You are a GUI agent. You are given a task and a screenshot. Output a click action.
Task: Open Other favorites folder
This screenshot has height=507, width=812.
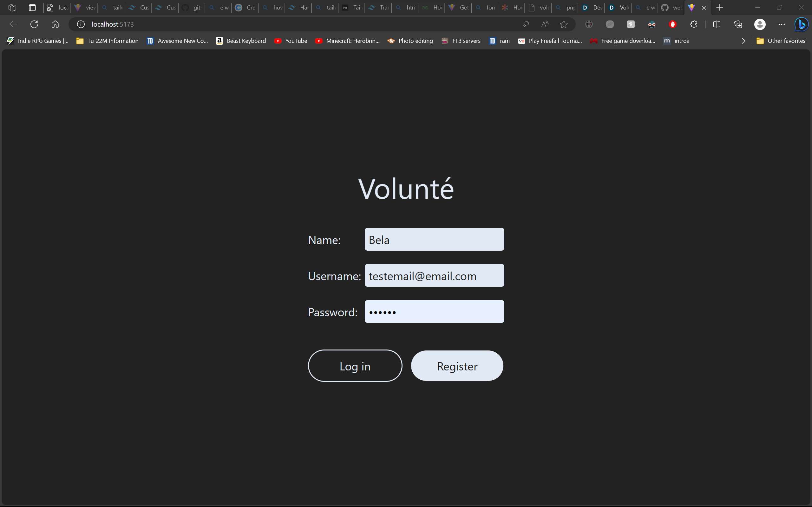pos(781,41)
